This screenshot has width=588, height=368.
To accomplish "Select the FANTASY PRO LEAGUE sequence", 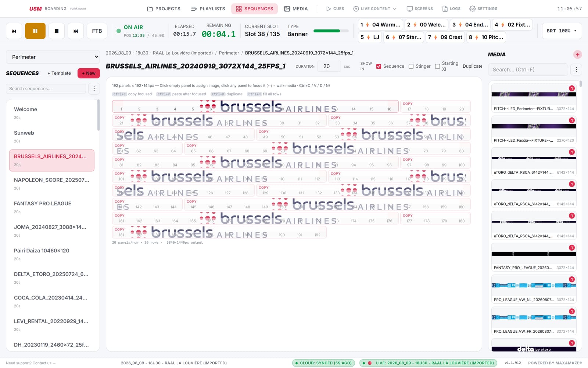I will 52,207.
